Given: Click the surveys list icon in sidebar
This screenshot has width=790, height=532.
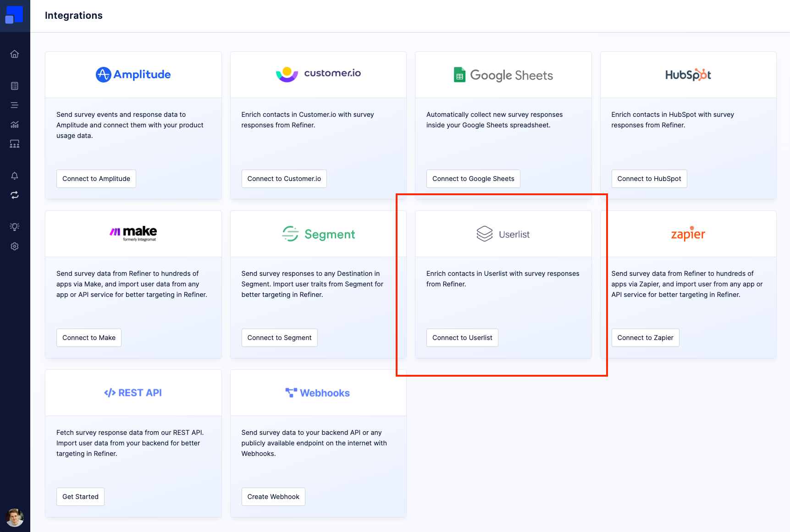Looking at the screenshot, I should (x=15, y=86).
